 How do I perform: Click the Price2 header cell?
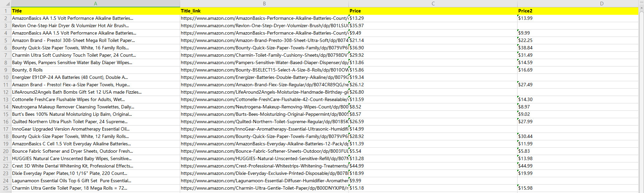click(578, 11)
